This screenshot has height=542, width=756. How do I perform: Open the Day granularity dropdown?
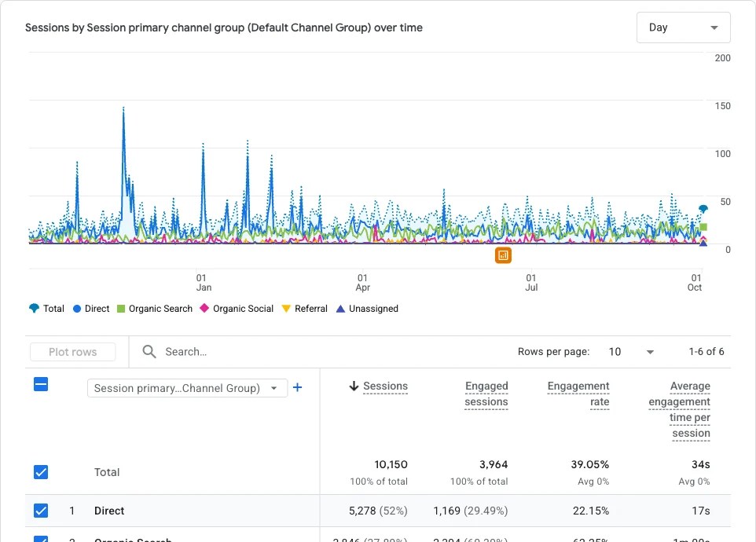[x=683, y=27]
